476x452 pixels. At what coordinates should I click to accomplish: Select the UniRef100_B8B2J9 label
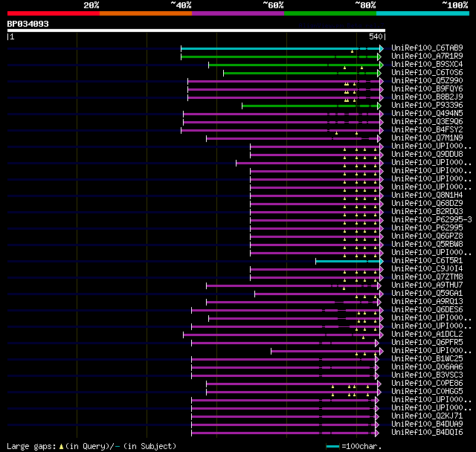427,97
